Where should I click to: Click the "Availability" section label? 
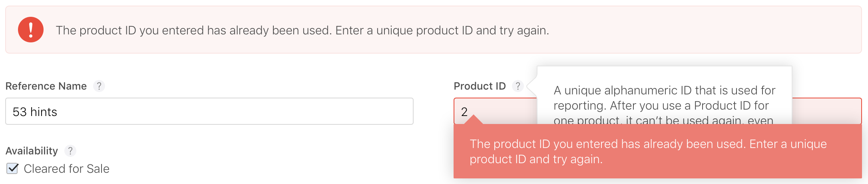coord(32,151)
